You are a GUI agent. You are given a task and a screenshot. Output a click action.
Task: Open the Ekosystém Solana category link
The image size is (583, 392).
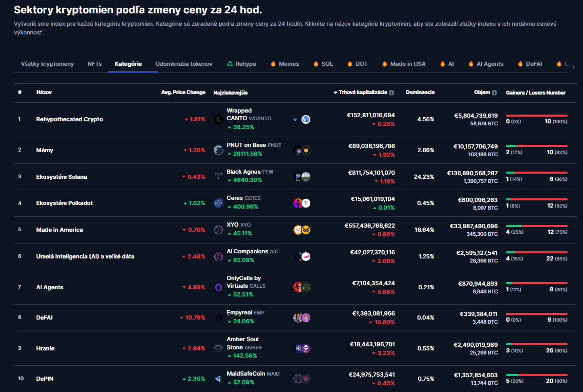point(62,177)
